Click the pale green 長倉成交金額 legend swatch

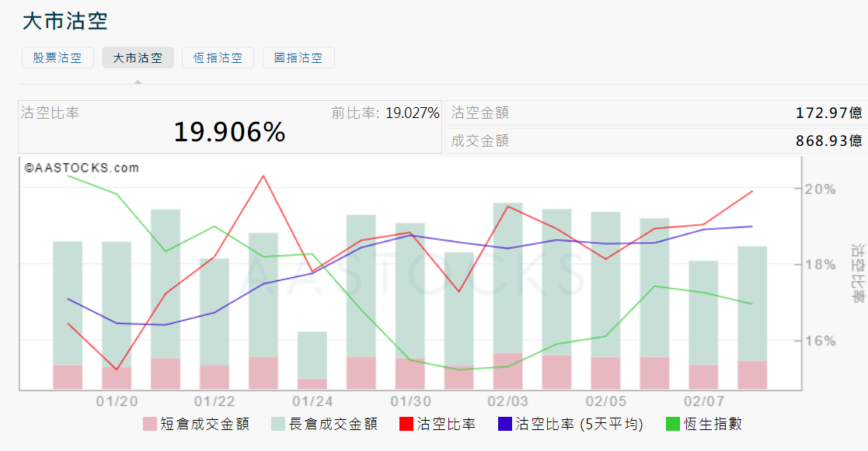pyautogui.click(x=279, y=425)
